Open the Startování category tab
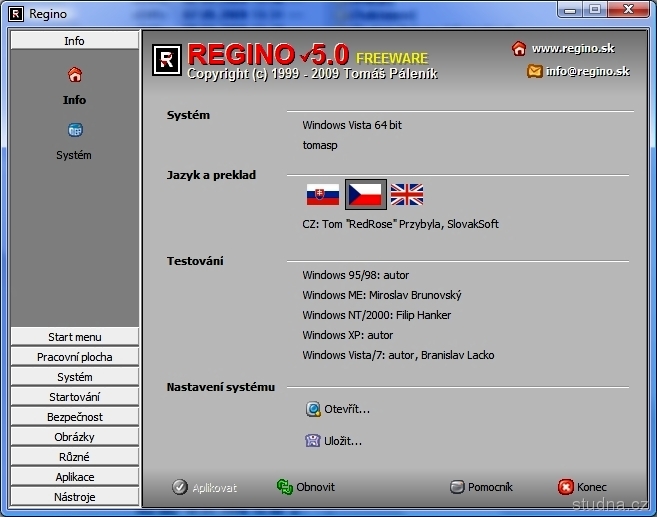657x517 pixels. point(75,397)
